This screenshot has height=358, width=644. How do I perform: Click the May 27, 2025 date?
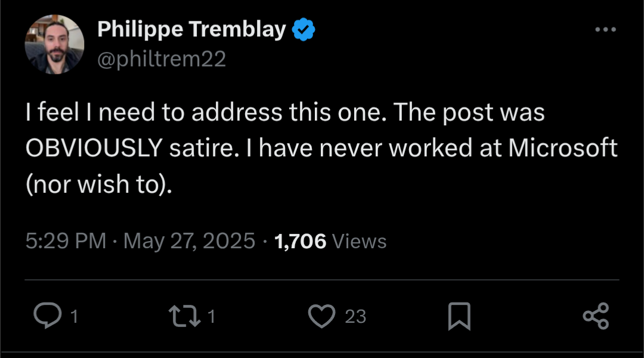189,241
